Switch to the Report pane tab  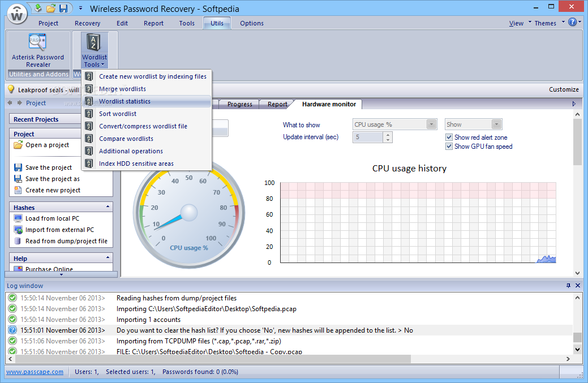277,104
